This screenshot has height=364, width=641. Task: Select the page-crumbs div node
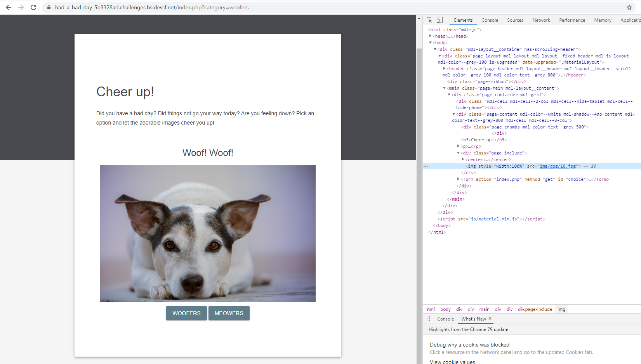[525, 127]
